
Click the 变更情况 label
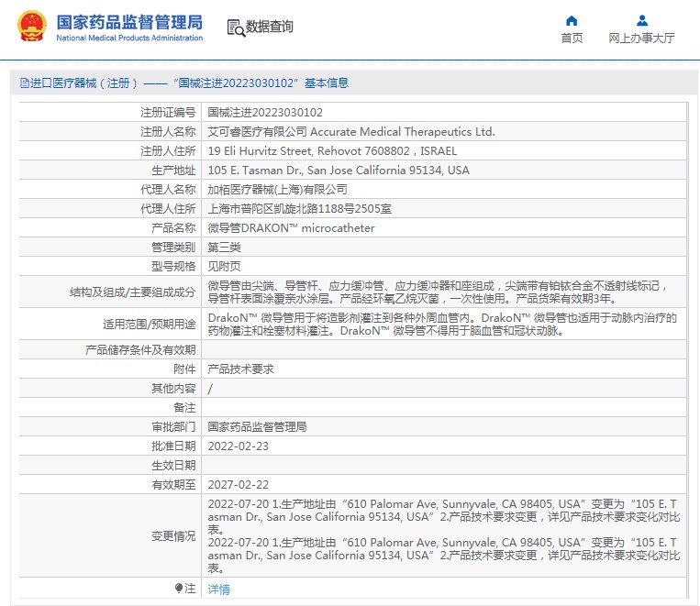pyautogui.click(x=173, y=536)
